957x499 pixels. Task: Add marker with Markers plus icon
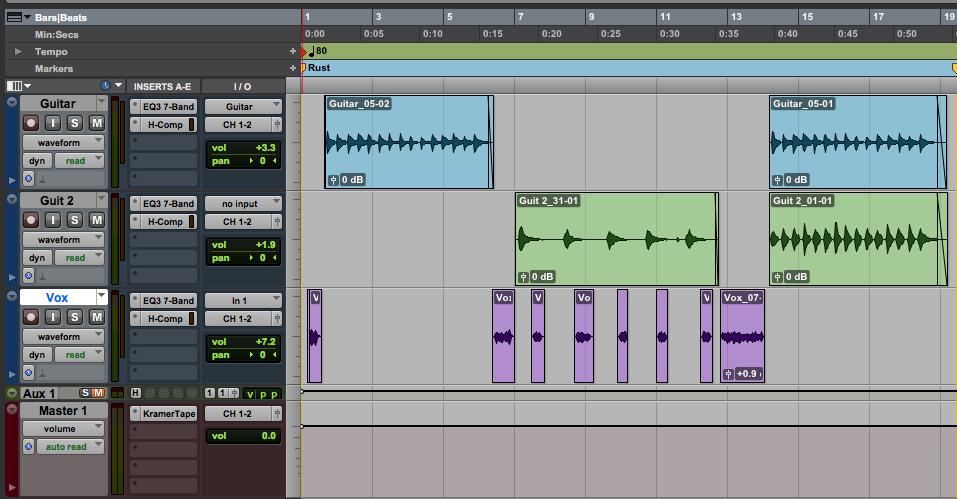click(x=293, y=68)
